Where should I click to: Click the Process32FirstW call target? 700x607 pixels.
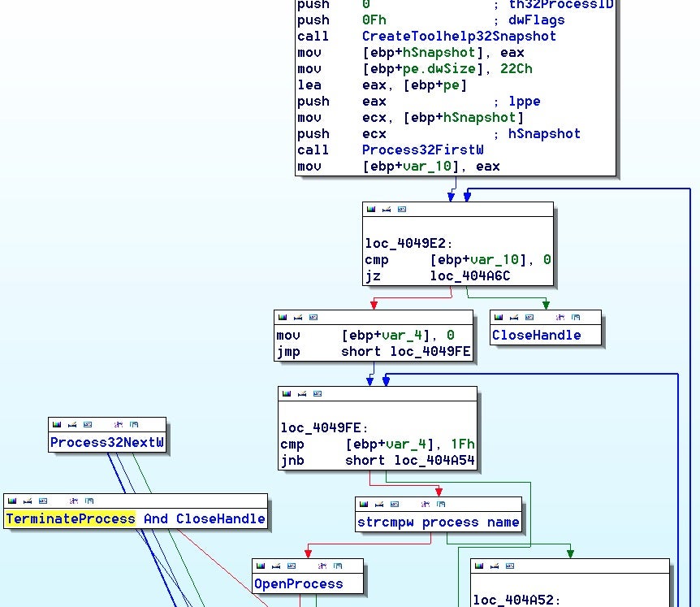[422, 150]
